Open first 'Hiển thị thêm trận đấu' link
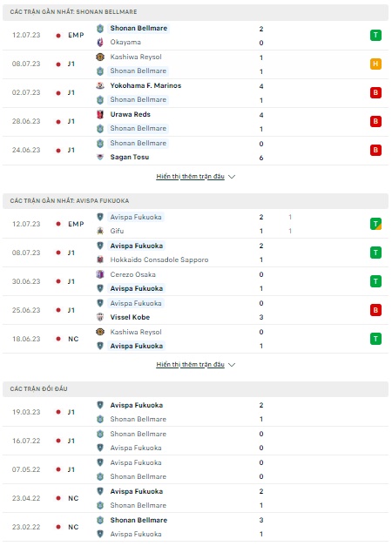Image resolution: width=392 pixels, height=546 pixels. tap(190, 176)
